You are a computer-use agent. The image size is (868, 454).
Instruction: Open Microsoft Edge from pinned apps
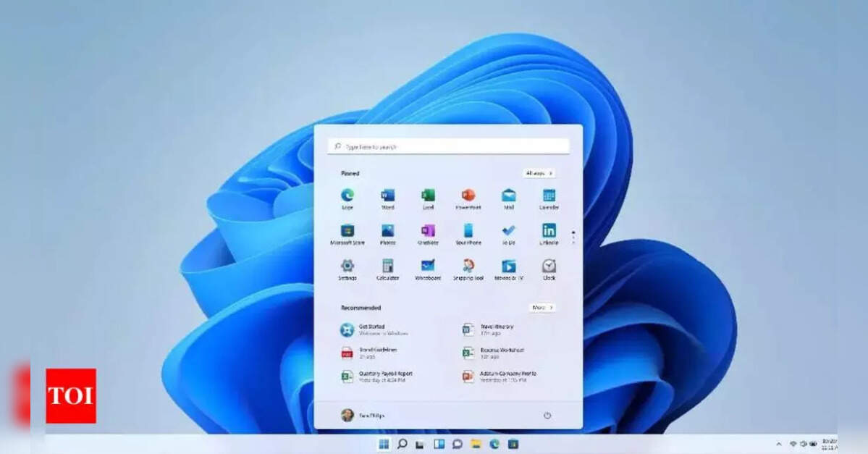(347, 196)
